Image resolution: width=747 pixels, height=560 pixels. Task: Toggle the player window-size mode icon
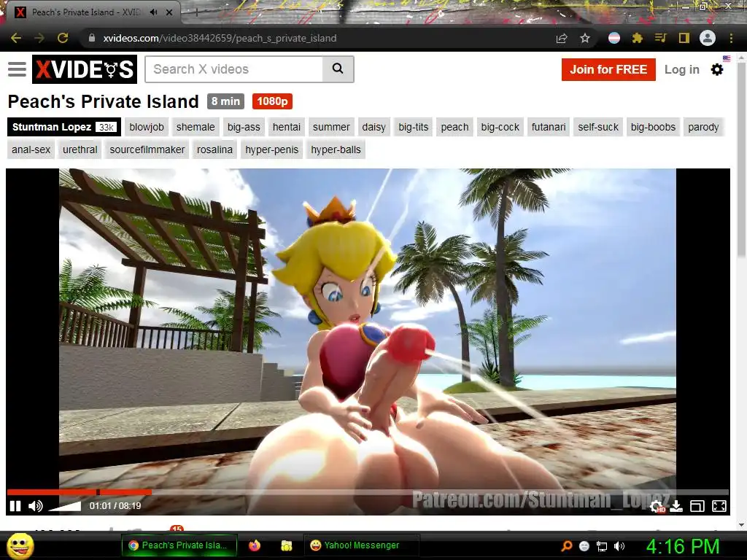click(x=697, y=506)
